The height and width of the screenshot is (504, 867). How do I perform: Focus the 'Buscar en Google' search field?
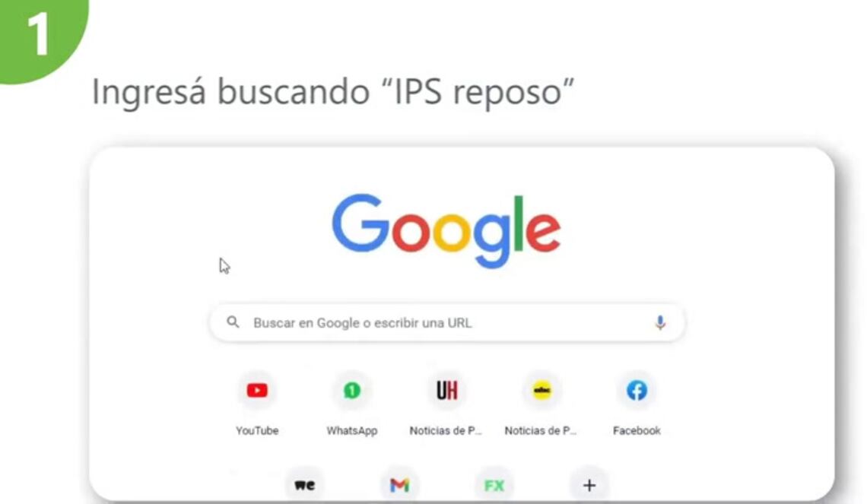446,323
